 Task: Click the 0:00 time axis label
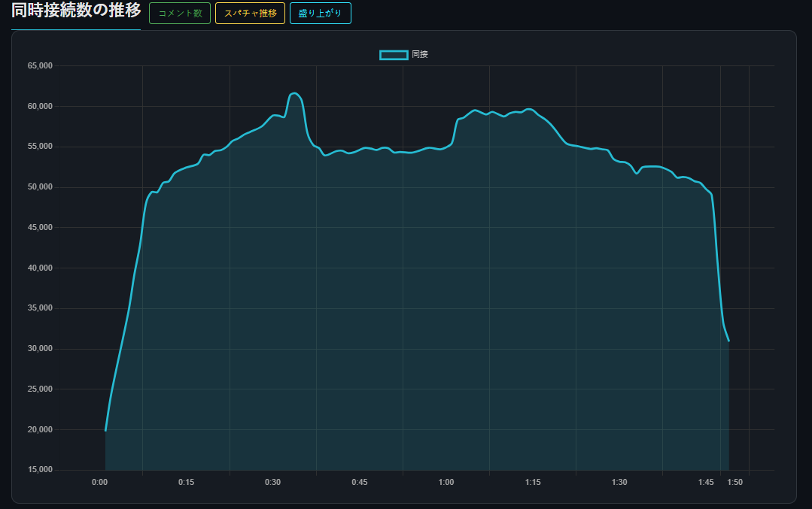pos(100,482)
